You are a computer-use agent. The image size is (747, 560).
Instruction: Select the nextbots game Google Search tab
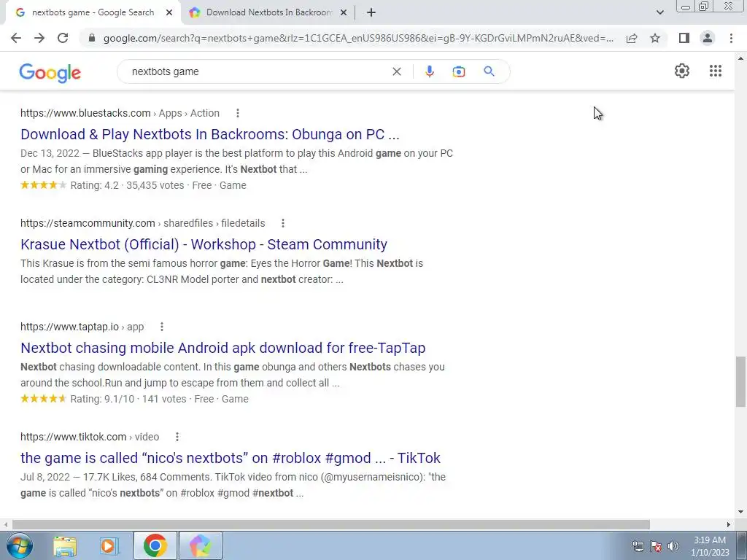coord(93,13)
